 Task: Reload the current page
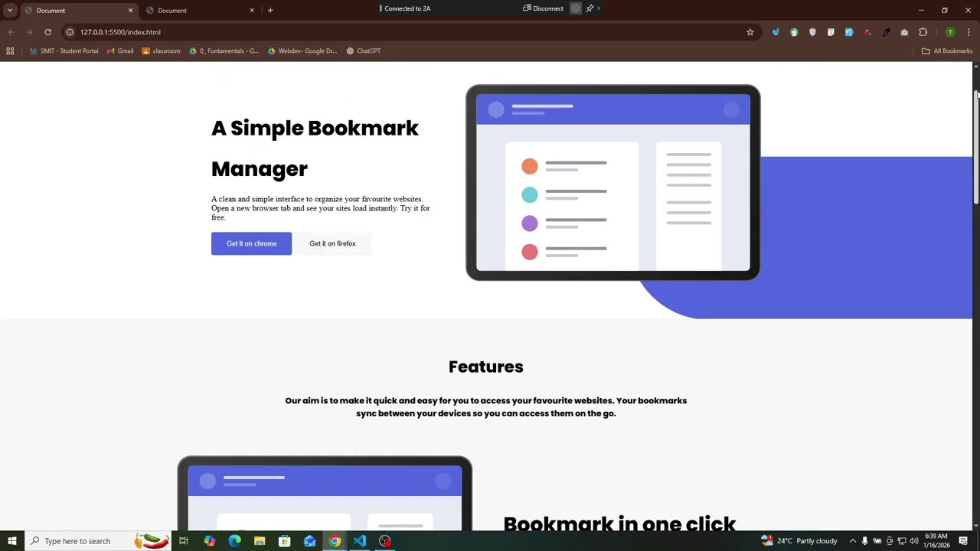47,32
